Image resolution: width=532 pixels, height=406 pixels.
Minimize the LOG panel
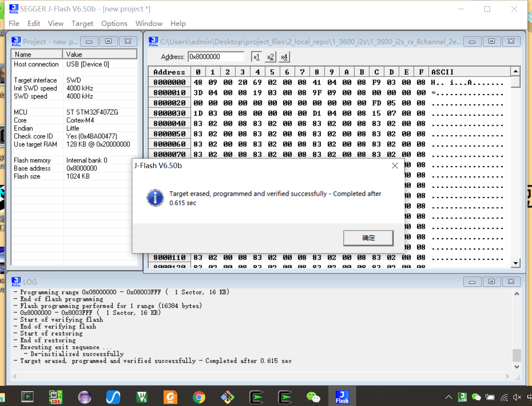click(x=472, y=281)
